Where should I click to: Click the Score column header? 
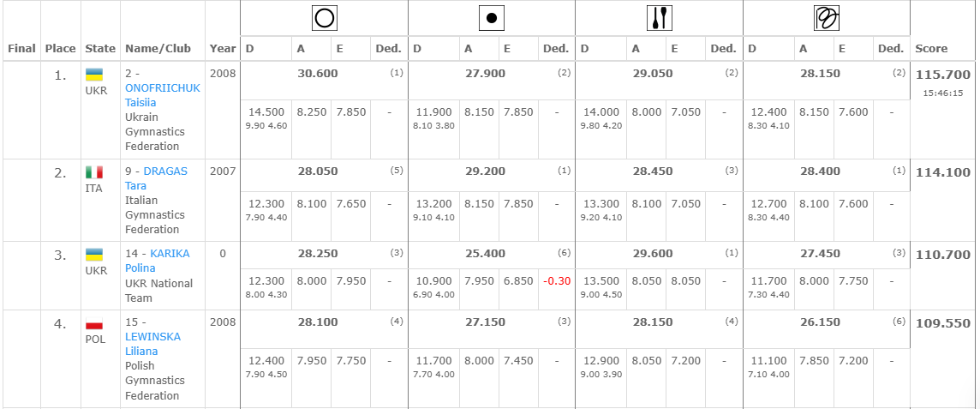click(931, 49)
